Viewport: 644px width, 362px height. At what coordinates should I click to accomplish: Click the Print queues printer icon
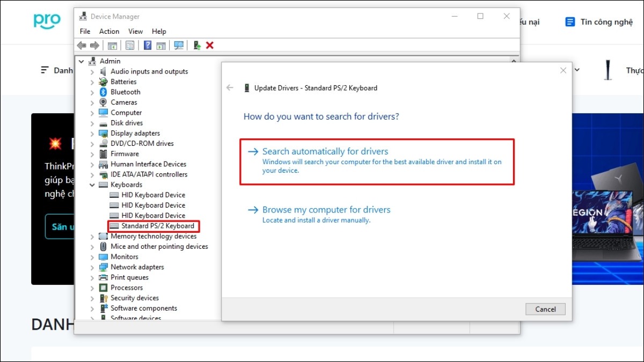pyautogui.click(x=104, y=278)
